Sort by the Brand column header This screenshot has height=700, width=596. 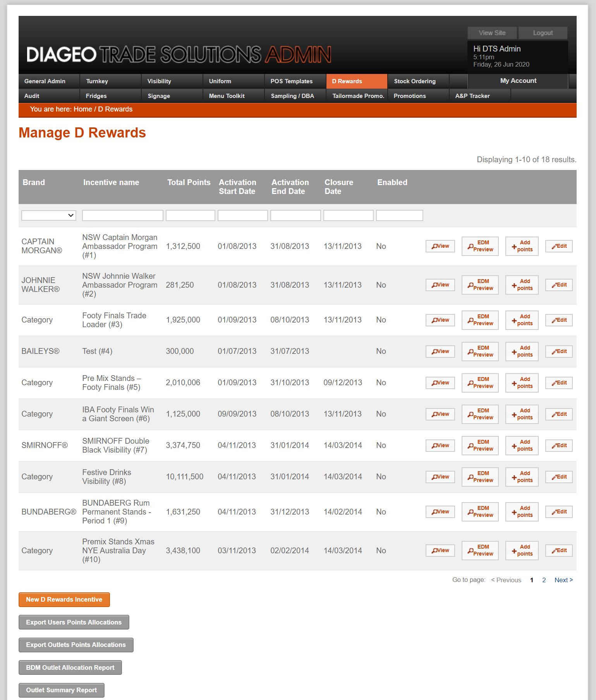click(34, 182)
